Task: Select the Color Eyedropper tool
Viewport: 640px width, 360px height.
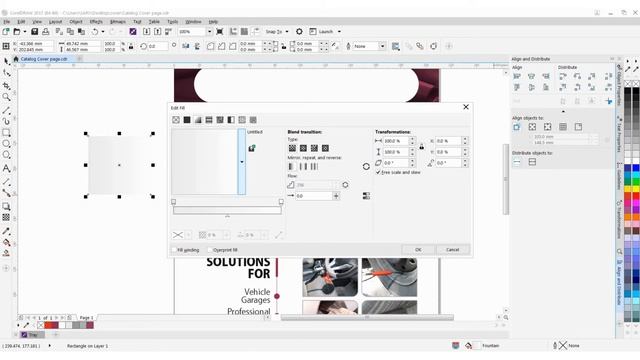Action: pos(6,231)
